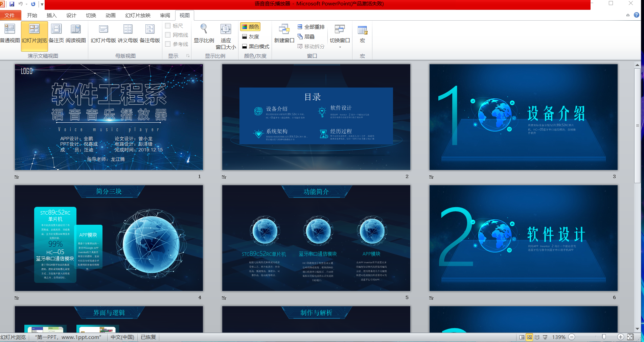The width and height of the screenshot is (644, 342).
Task: Save the presentation from quick access toolbar
Action: point(12,4)
